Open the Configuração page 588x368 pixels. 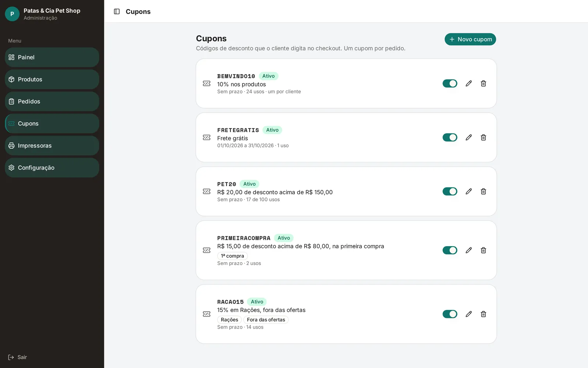[52, 167]
